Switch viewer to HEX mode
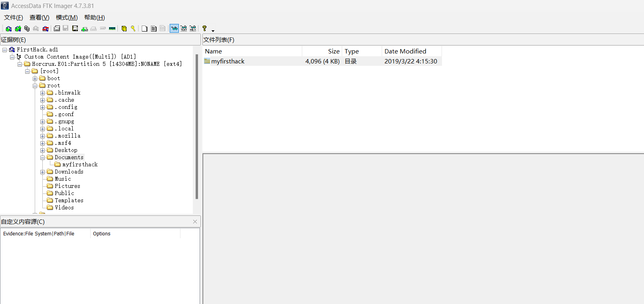Screen dimensions: 644x304 pyautogui.click(x=193, y=28)
